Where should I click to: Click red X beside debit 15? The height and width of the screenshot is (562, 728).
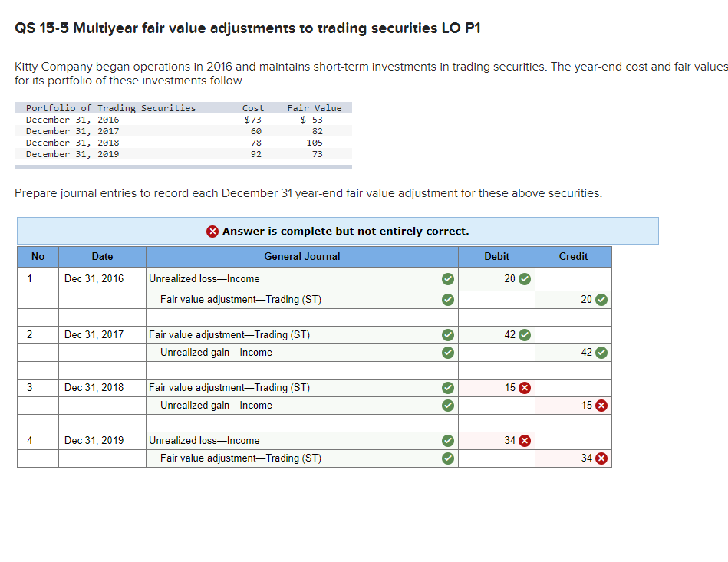525,388
